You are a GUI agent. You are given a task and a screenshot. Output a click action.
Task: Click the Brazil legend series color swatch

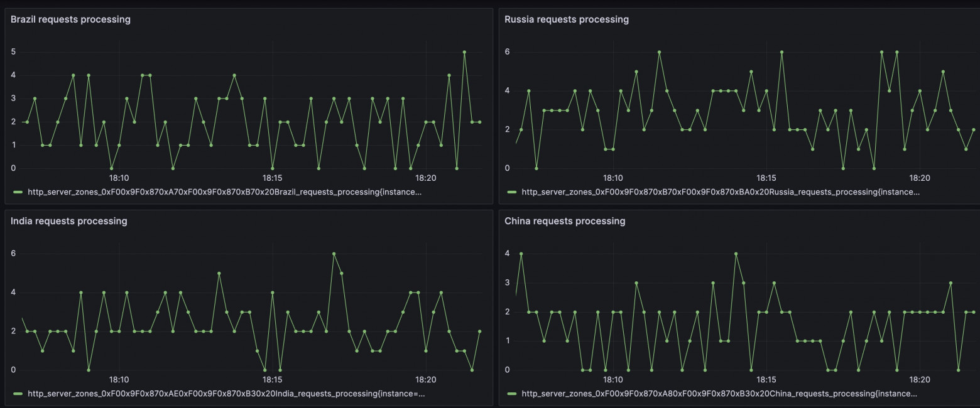click(x=18, y=192)
